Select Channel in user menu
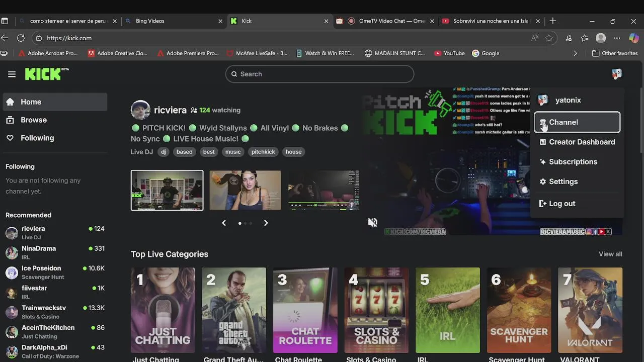Image resolution: width=644 pixels, height=362 pixels. 577,122
